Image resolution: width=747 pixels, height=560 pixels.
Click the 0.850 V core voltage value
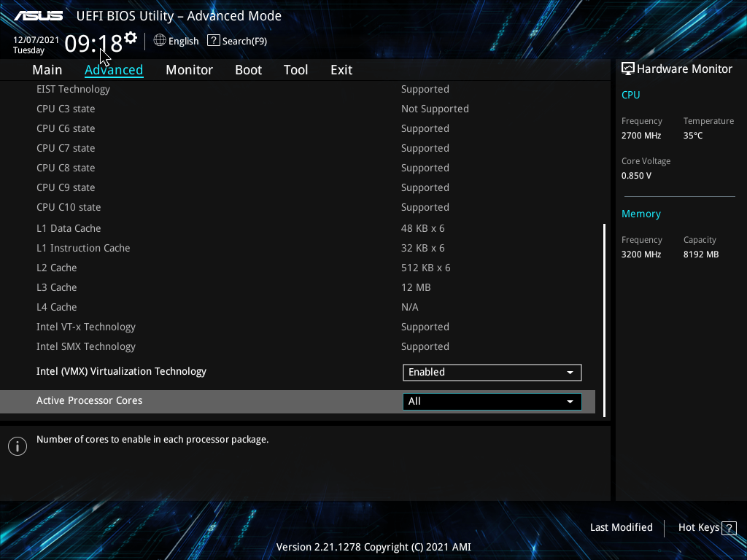pyautogui.click(x=636, y=175)
